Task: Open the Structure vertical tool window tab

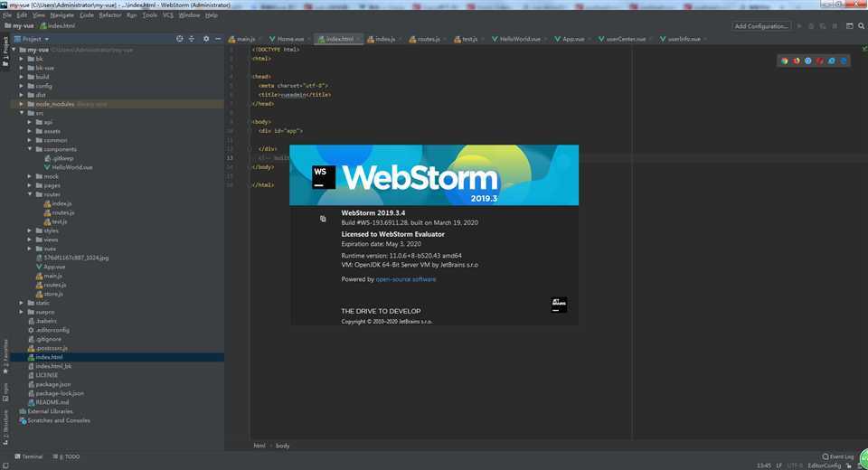Action: (5, 428)
